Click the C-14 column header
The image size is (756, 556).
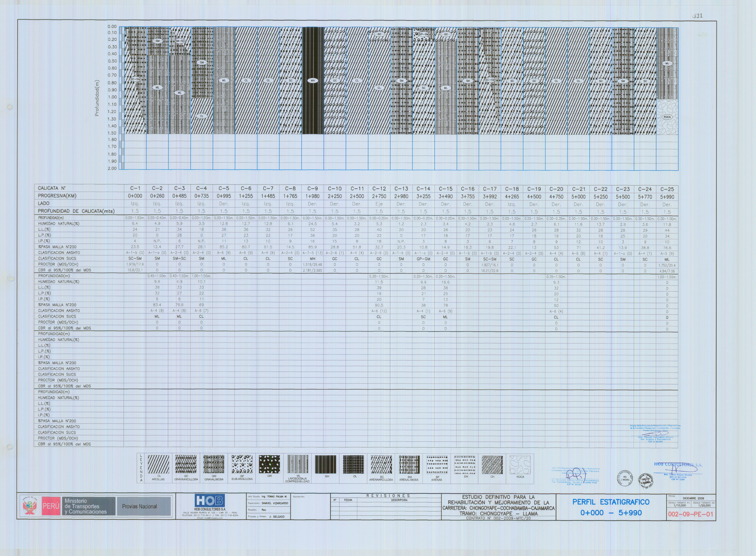point(423,189)
